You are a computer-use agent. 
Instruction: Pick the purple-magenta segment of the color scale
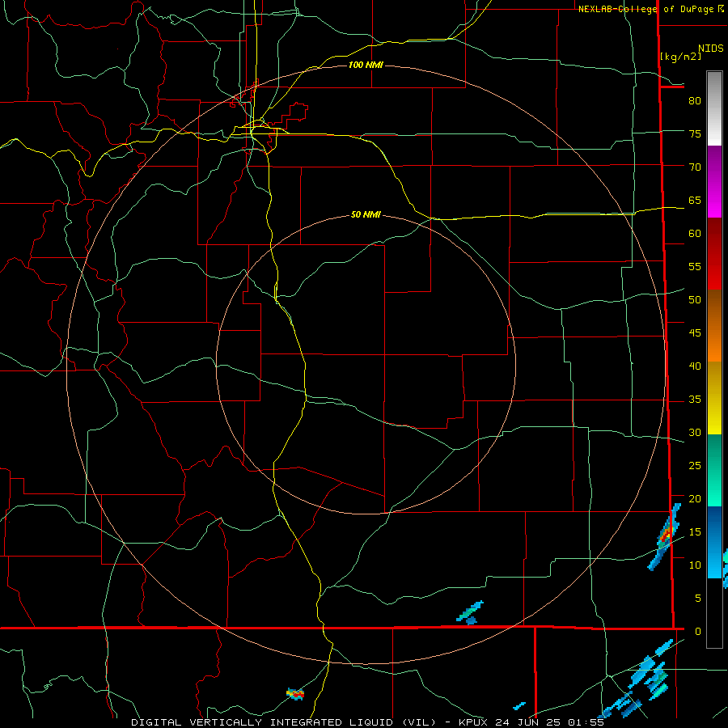point(714,181)
